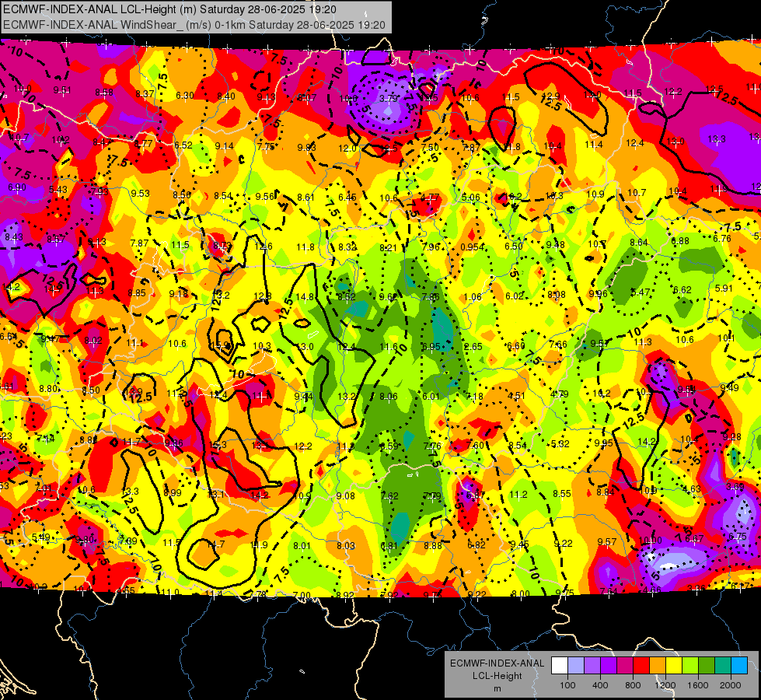Click the pale lavender legend swatch

[x=576, y=666]
